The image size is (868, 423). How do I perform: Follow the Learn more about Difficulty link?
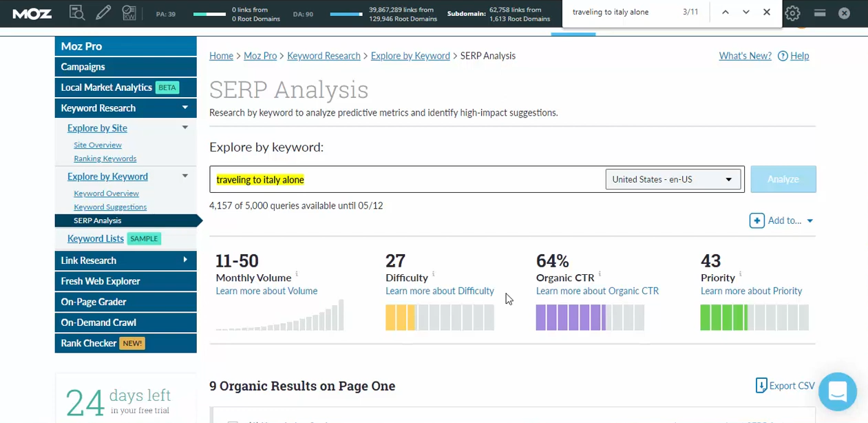click(439, 291)
